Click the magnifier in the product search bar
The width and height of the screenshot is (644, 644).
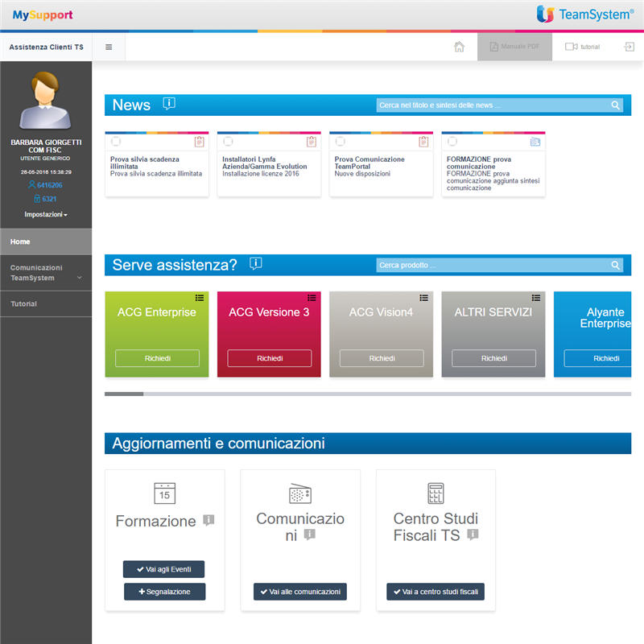click(615, 266)
